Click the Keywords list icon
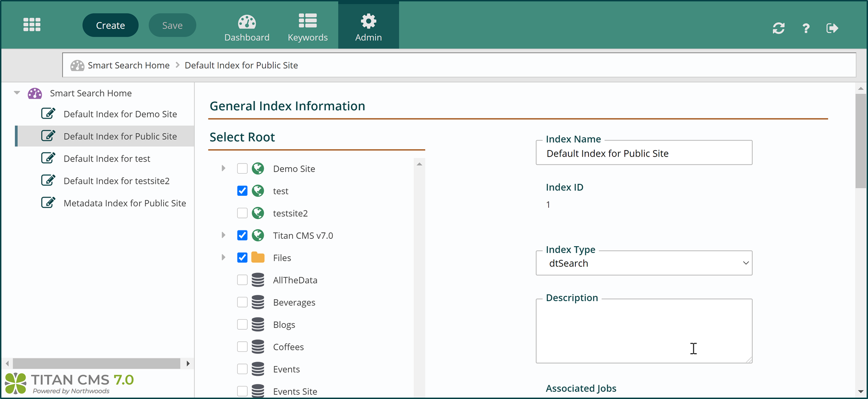This screenshot has height=399, width=868. coord(308,21)
